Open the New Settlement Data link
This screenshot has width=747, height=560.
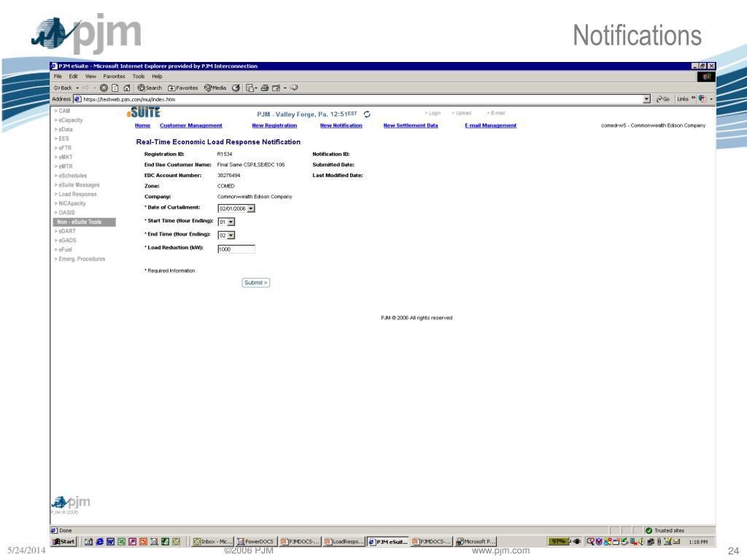click(x=411, y=125)
